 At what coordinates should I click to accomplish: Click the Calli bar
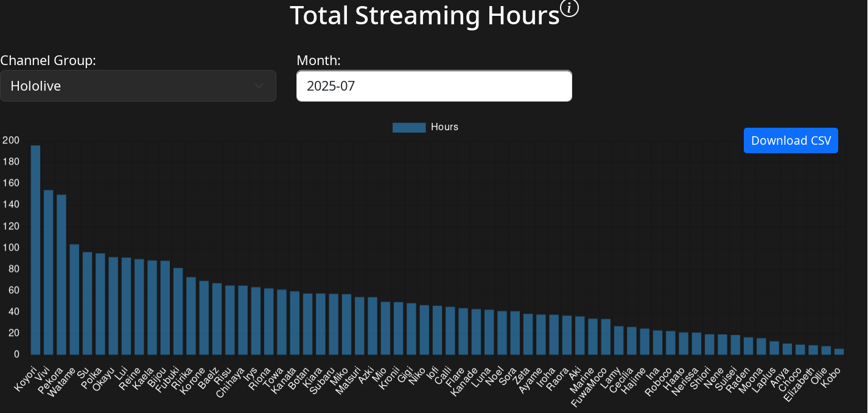point(450,331)
